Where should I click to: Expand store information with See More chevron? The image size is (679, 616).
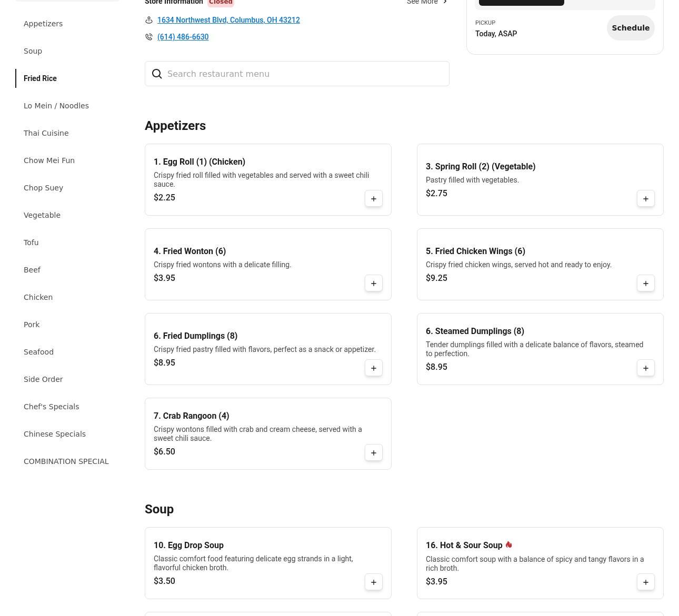click(445, 2)
